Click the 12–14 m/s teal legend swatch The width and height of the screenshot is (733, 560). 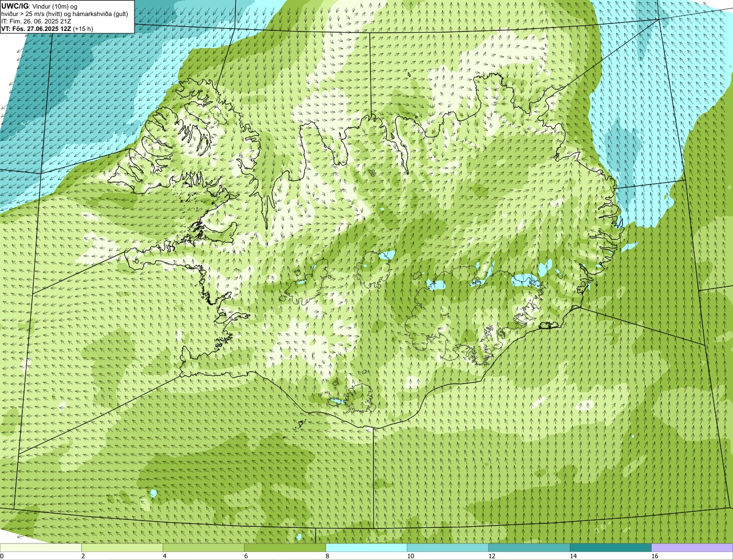(530, 548)
